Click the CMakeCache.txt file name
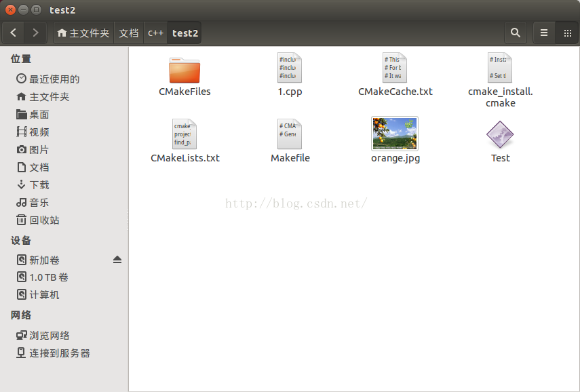This screenshot has width=580, height=392. (395, 92)
